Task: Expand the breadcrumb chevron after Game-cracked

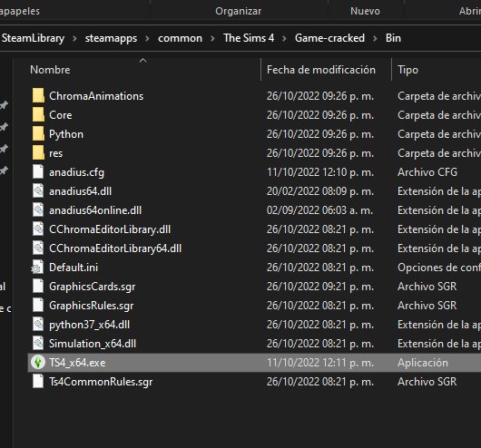Action: [375, 39]
